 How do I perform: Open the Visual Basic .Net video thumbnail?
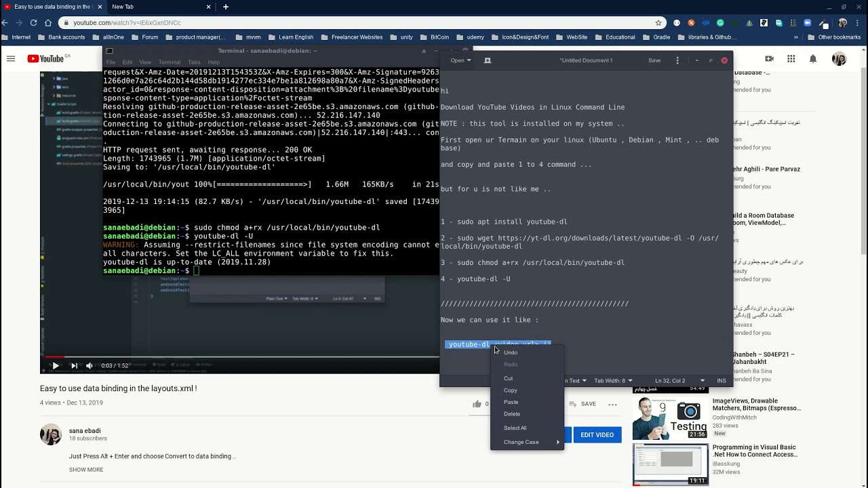point(671,464)
